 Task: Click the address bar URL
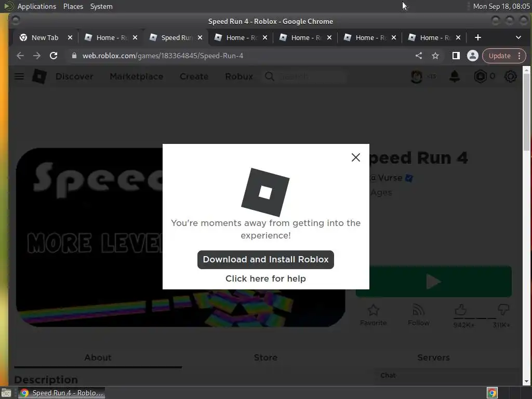pos(163,56)
